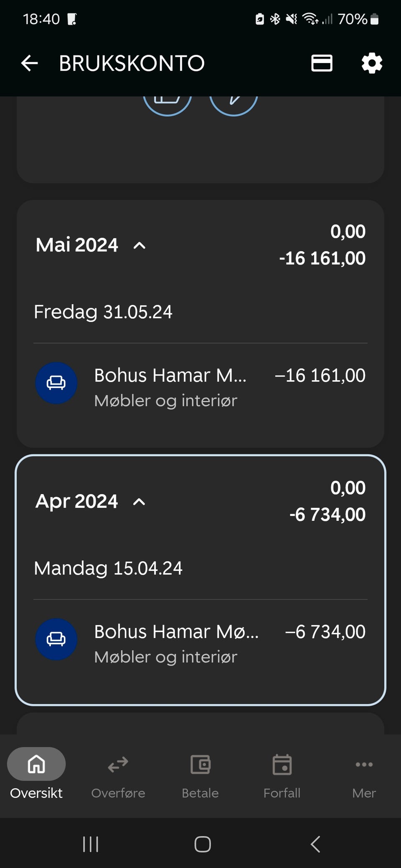The image size is (401, 868).
Task: Collapse the Mai 2024 section chevron
Action: (x=140, y=245)
